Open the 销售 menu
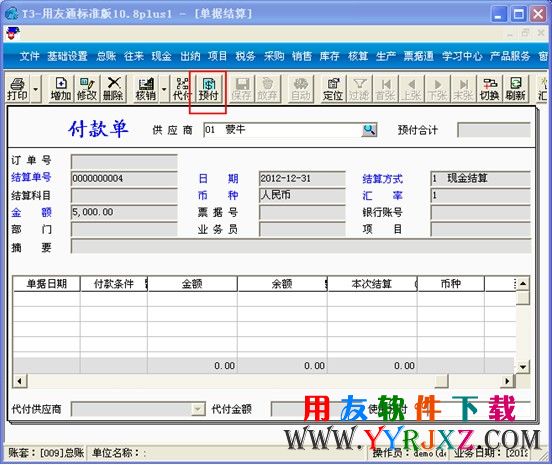This screenshot has width=552, height=465. coord(302,56)
